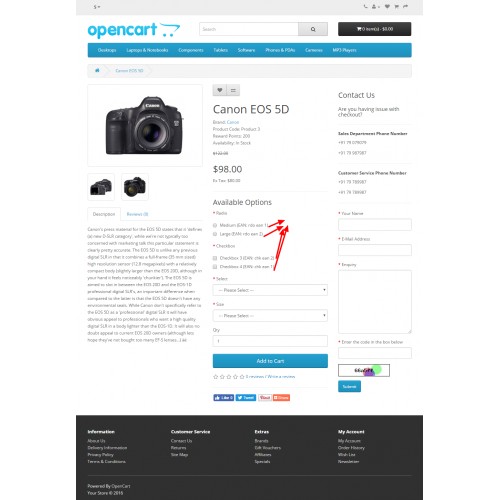Screen dimensions: 500x500
Task: Select the Medium radio option
Action: point(215,225)
